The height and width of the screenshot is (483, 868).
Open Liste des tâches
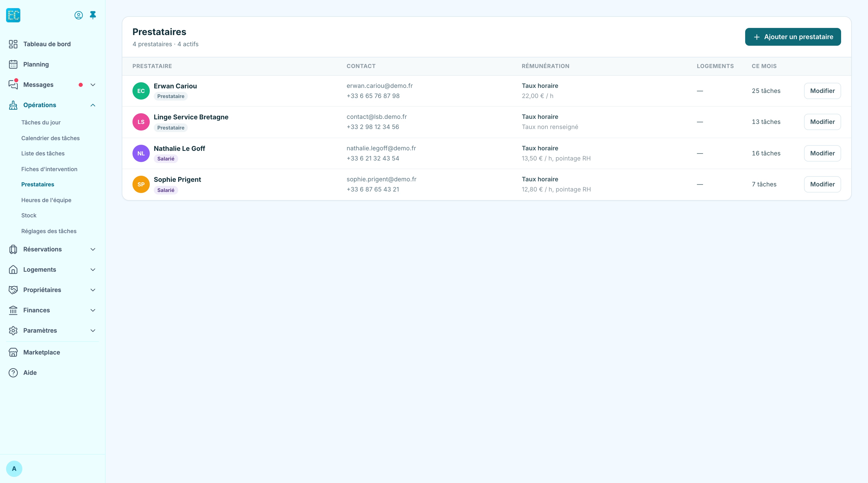[x=43, y=153]
